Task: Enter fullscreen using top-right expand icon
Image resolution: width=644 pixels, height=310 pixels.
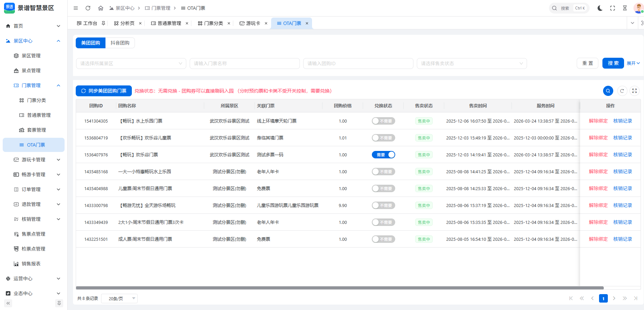Action: [613, 8]
